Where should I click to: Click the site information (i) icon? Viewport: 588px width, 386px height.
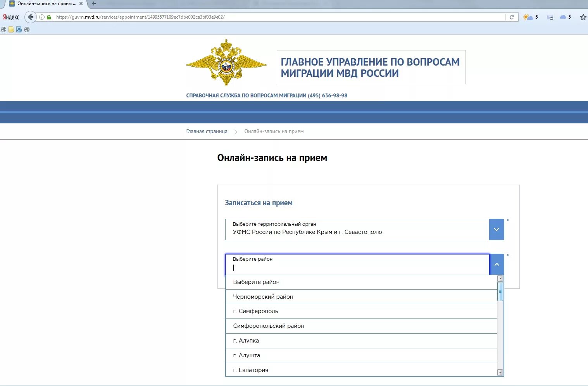(x=42, y=17)
